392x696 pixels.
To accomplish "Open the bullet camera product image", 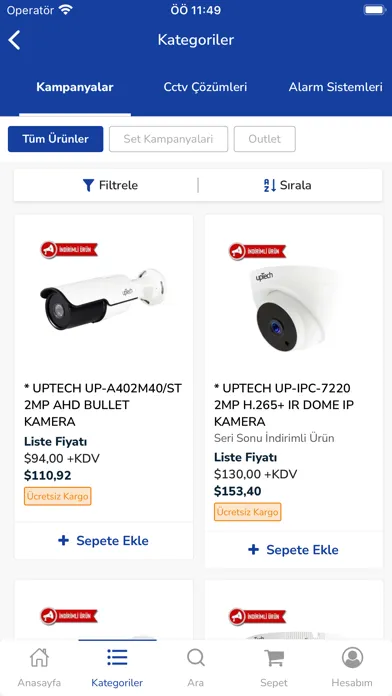I will (103, 297).
